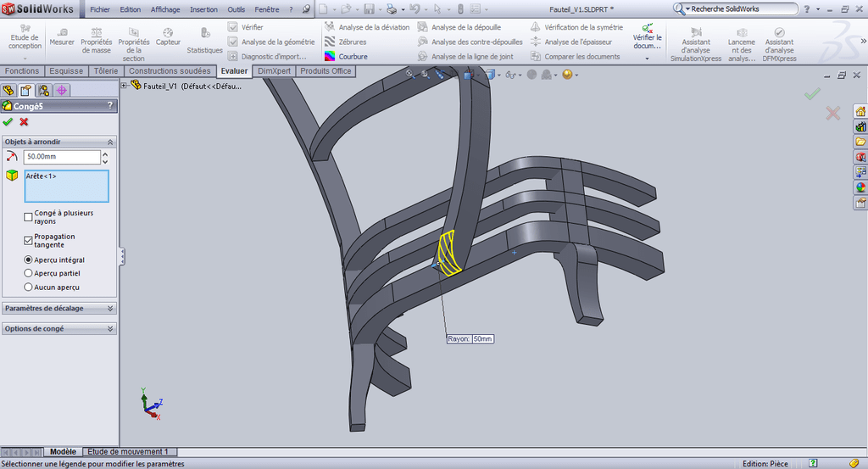
Task: Open the Etude de mouvement 1 tab
Action: tap(127, 452)
